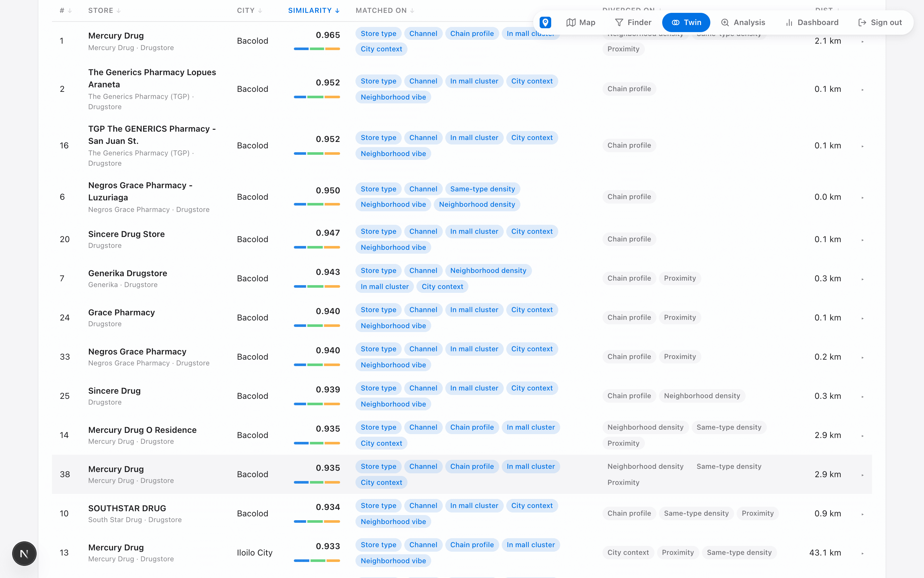
Task: Expand row 33 Negros Grace Pharmacy arrow
Action: (x=862, y=357)
